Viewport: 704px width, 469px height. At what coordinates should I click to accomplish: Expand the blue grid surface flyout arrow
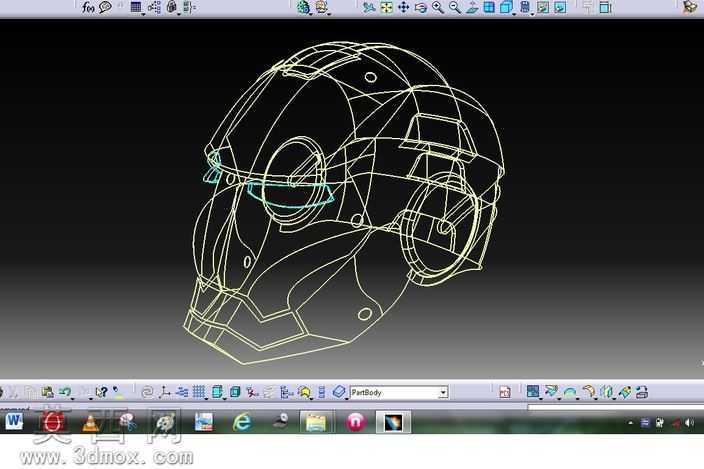tap(541, 398)
